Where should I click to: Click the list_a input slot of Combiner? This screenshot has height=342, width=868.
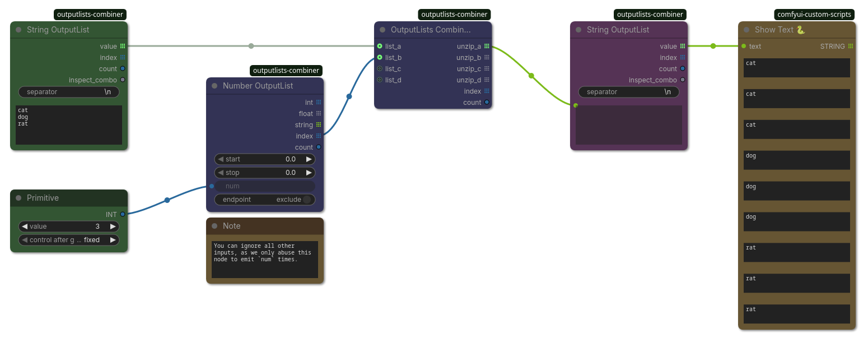380,47
